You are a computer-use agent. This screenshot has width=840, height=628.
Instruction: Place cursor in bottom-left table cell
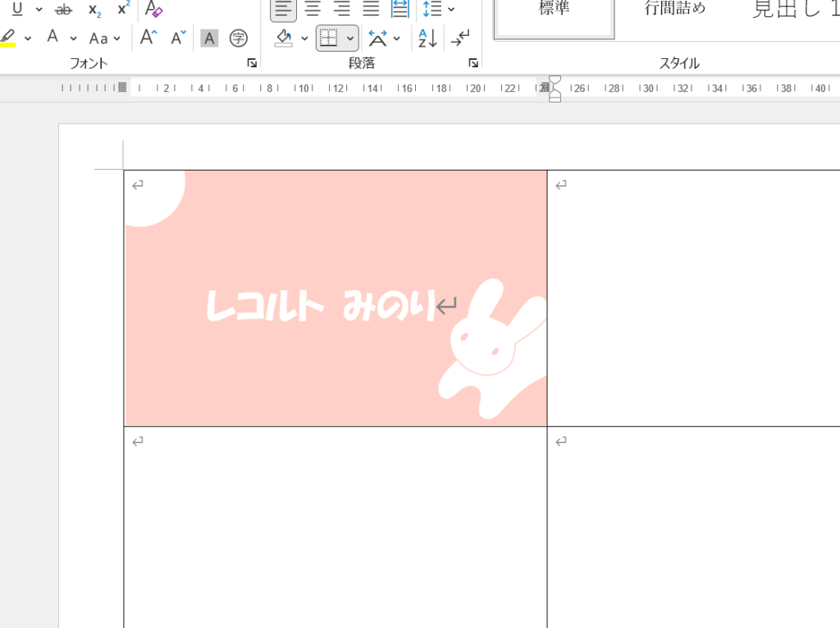tap(336, 527)
